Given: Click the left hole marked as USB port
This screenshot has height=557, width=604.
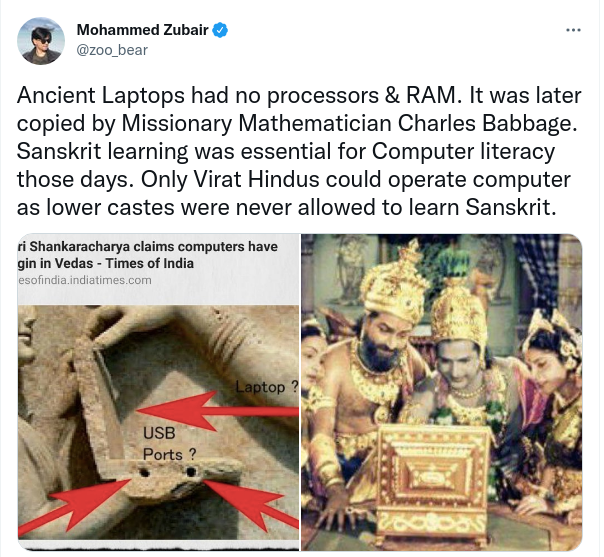Looking at the screenshot, I should 144,472.
